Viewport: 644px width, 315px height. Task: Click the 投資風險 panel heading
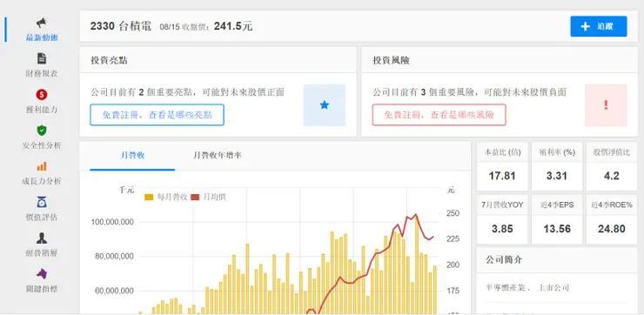pos(391,60)
